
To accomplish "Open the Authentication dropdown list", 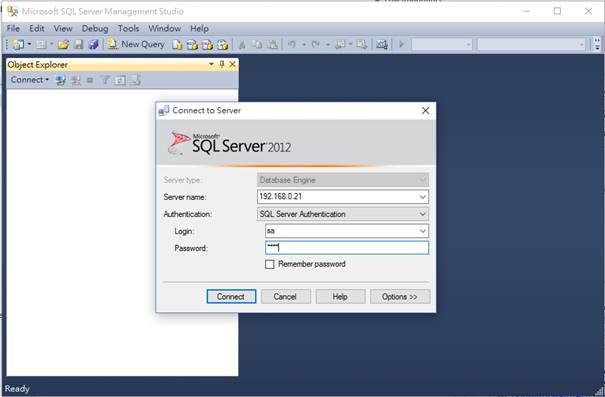I will (422, 214).
